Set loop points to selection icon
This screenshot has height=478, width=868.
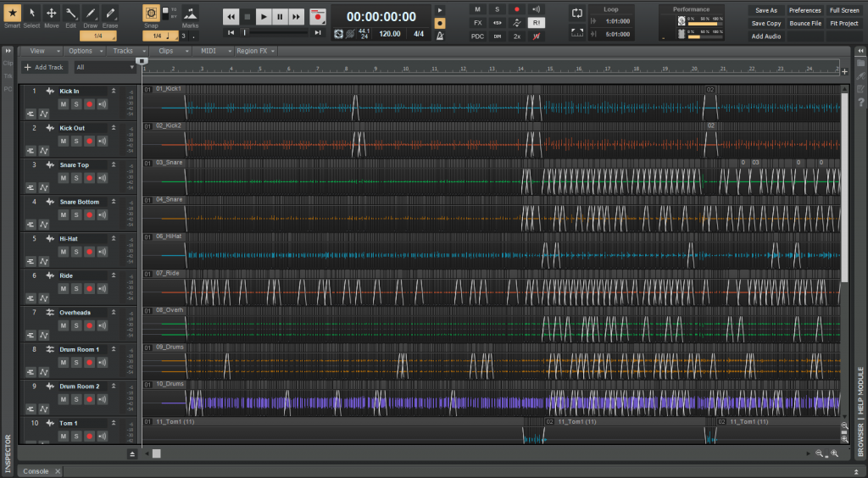pos(576,33)
